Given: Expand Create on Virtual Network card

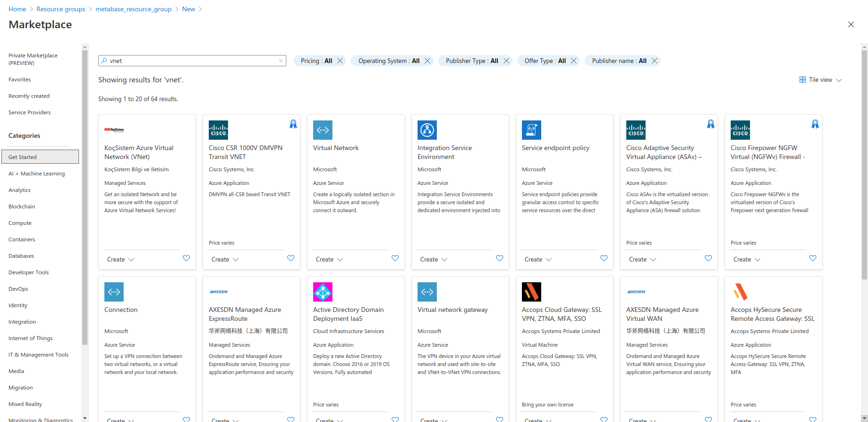Looking at the screenshot, I should click(x=329, y=259).
